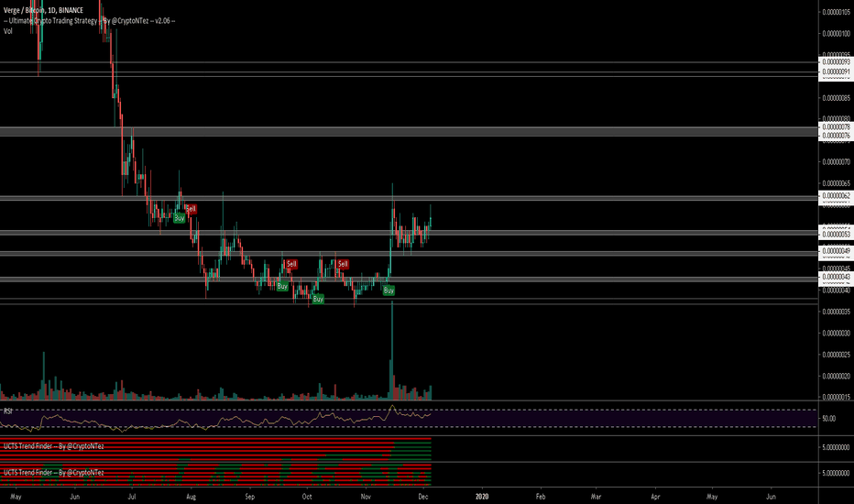Click the 0.00000085 price axis label

(836, 98)
